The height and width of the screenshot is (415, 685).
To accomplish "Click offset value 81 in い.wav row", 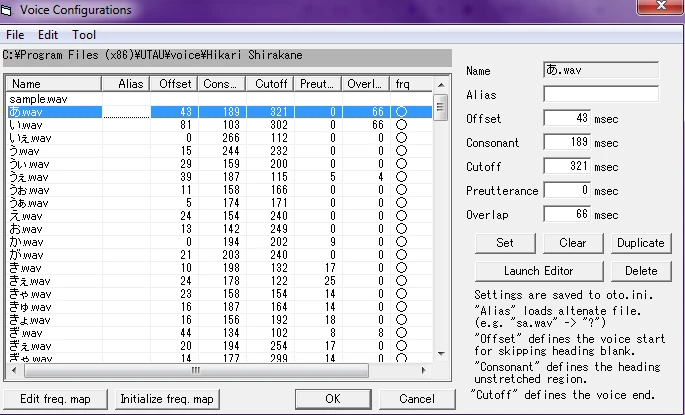I will click(186, 125).
